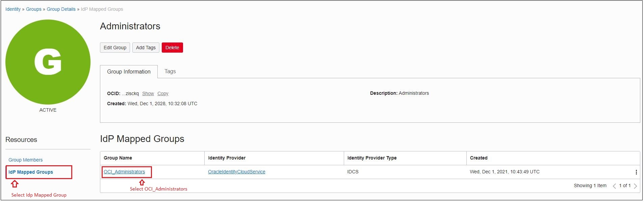Click the Add Tags button
Viewport: 644px width, 202px height.
146,48
